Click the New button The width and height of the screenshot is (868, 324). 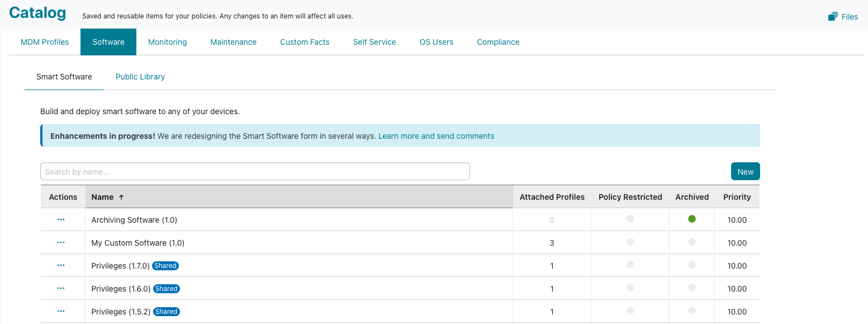pyautogui.click(x=745, y=172)
